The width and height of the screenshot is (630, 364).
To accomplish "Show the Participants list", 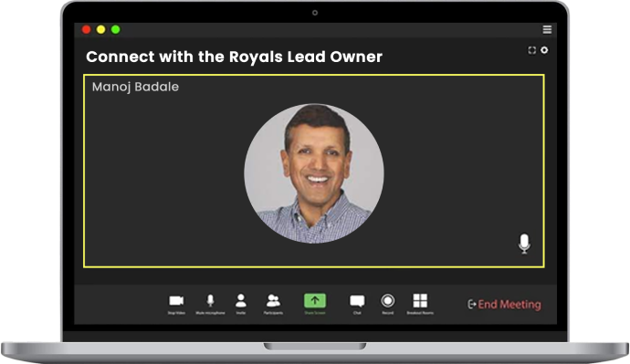I will [273, 300].
